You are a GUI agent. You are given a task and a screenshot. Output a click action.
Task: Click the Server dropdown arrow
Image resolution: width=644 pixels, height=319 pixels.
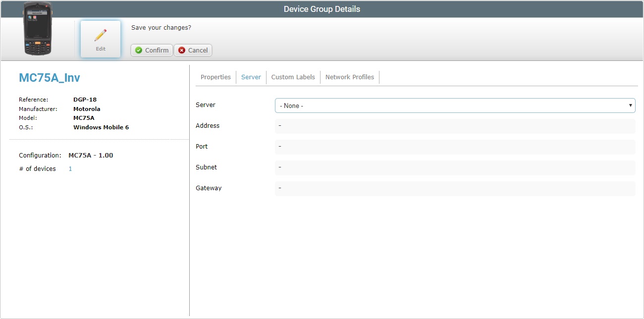629,105
